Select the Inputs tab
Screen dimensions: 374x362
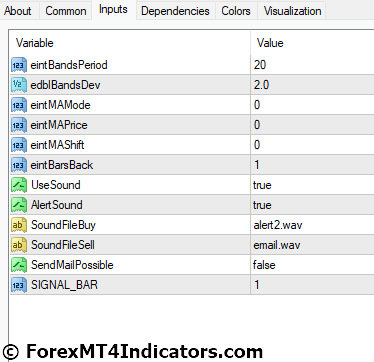pyautogui.click(x=113, y=9)
